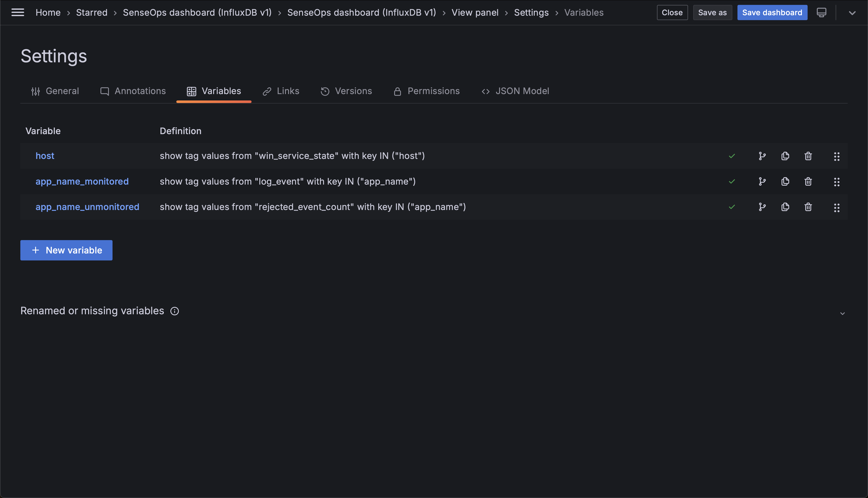This screenshot has width=868, height=498.
Task: Create a New variable
Action: pyautogui.click(x=66, y=250)
